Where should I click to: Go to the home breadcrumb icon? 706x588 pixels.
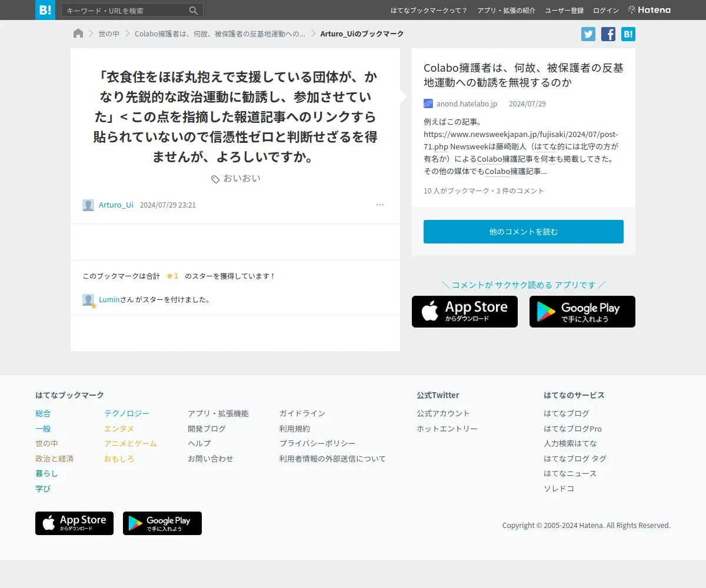pyautogui.click(x=78, y=34)
